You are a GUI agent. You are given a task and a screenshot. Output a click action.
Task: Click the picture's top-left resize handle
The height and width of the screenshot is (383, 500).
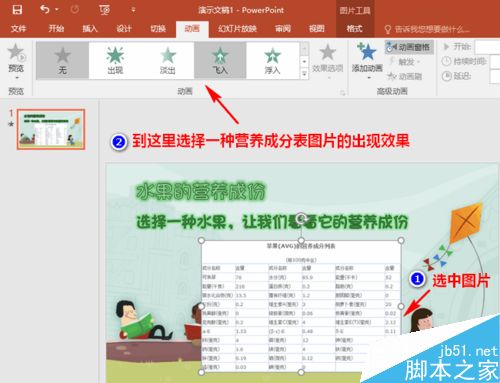pos(201,240)
